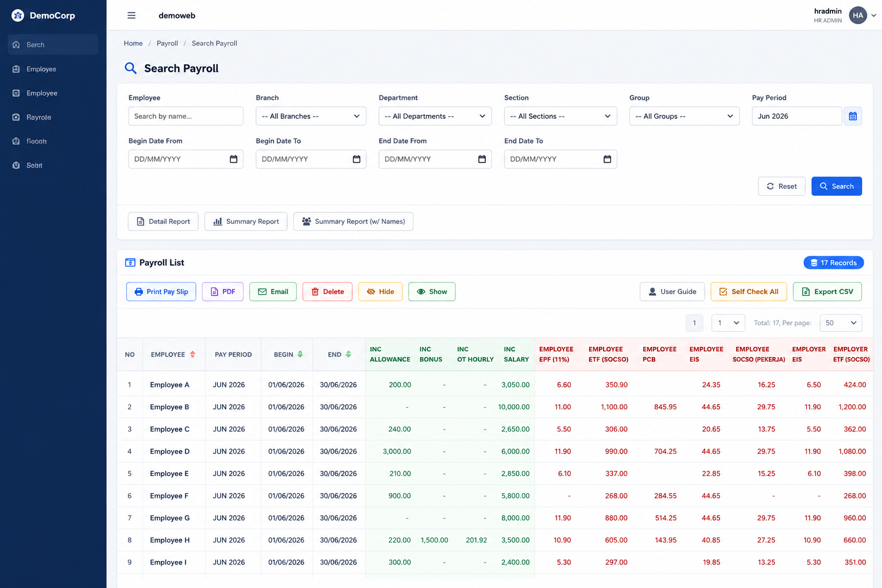
Task: Open the All Sections dropdown
Action: (x=560, y=116)
